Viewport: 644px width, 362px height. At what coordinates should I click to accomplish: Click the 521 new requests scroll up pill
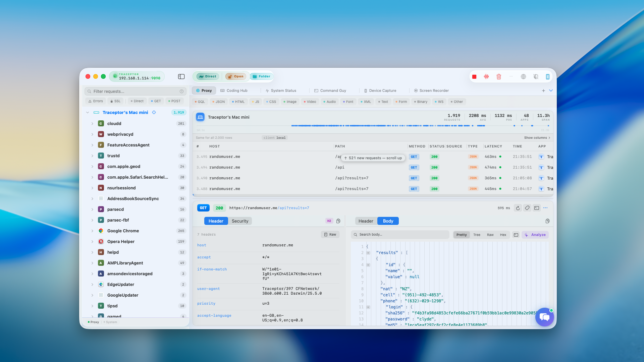373,158
